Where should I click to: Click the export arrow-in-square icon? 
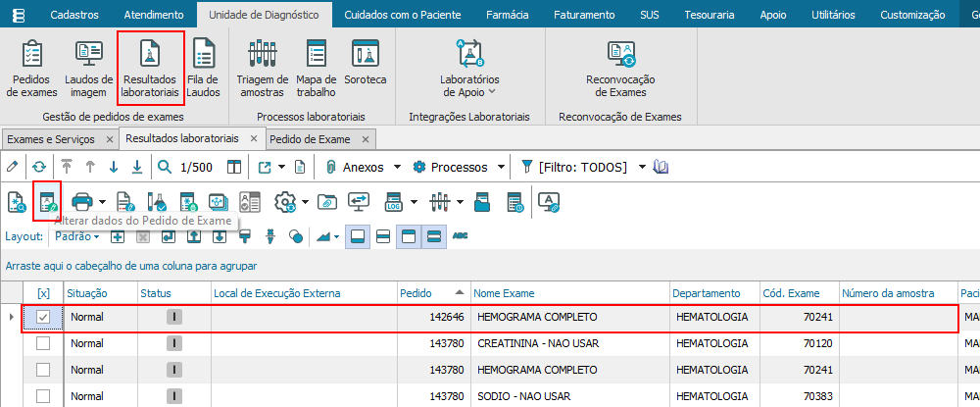[x=263, y=167]
